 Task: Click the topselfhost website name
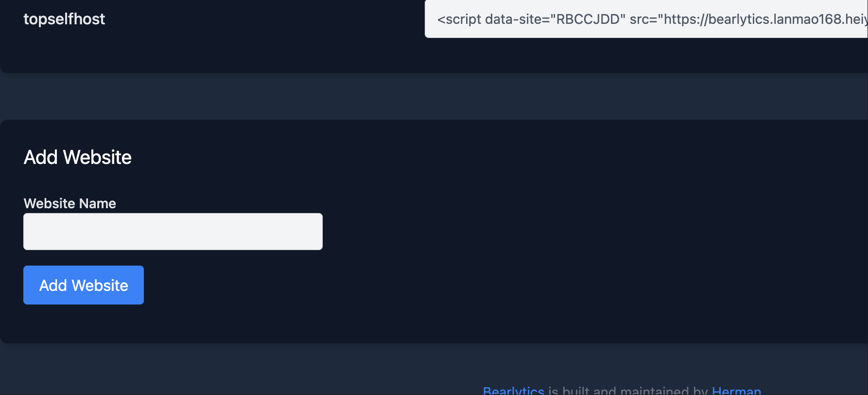pyautogui.click(x=64, y=19)
